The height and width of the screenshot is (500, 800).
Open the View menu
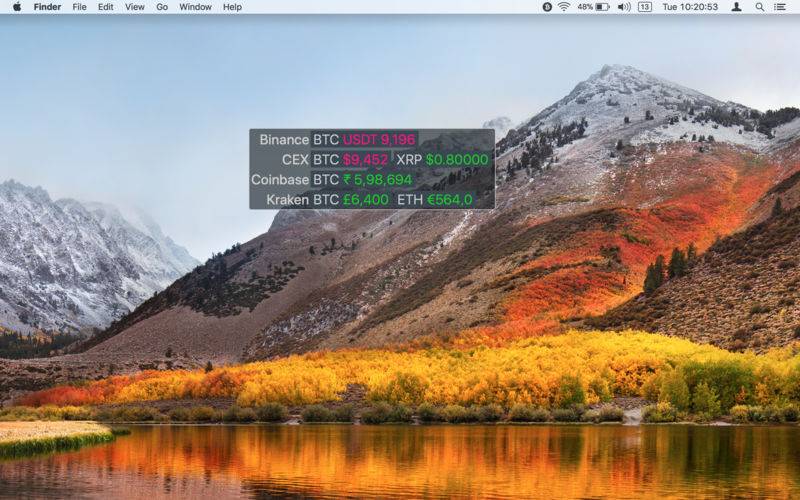point(135,7)
